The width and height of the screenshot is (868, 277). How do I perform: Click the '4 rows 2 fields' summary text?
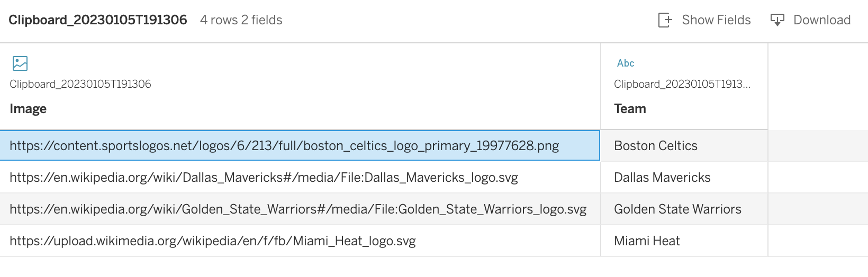[241, 20]
